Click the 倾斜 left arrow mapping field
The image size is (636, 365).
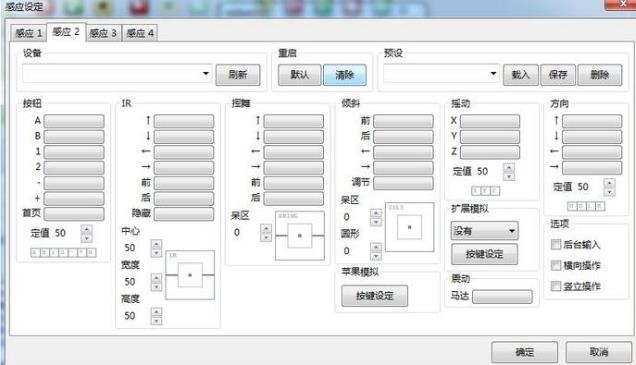pyautogui.click(x=403, y=152)
